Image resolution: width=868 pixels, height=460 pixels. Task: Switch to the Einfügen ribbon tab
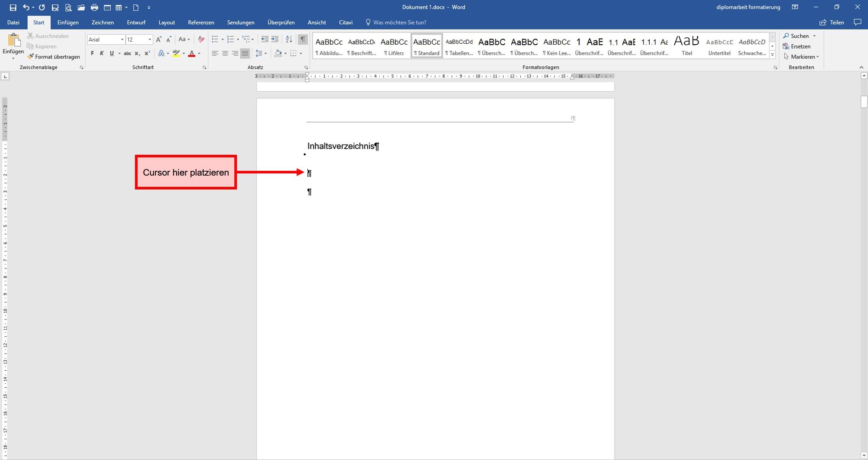pos(68,23)
